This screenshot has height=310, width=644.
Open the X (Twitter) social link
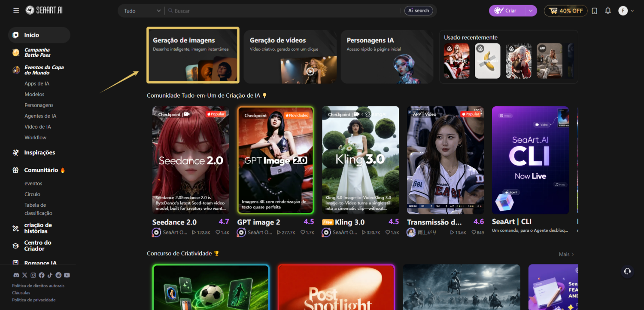pos(24,275)
